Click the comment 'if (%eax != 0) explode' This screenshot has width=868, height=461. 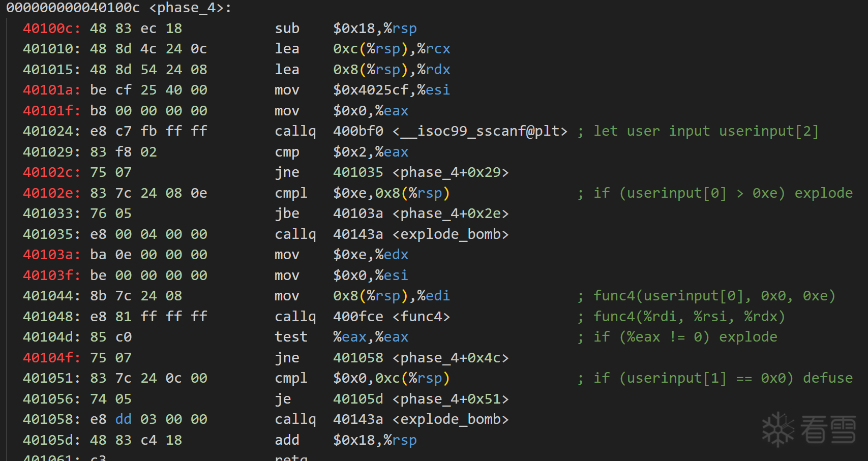click(x=685, y=337)
